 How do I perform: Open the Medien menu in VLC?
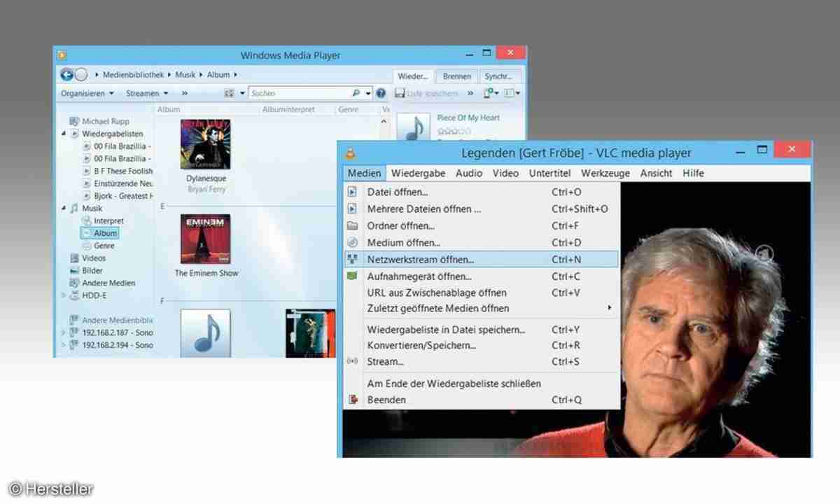[365, 173]
